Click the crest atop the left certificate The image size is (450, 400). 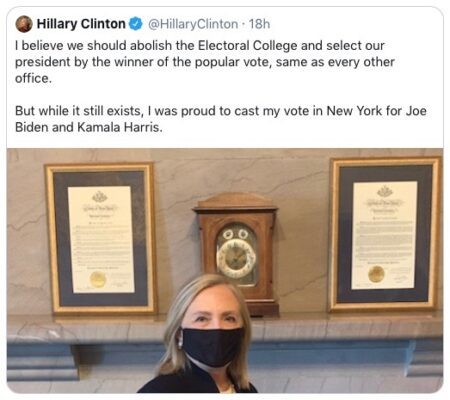(99, 197)
